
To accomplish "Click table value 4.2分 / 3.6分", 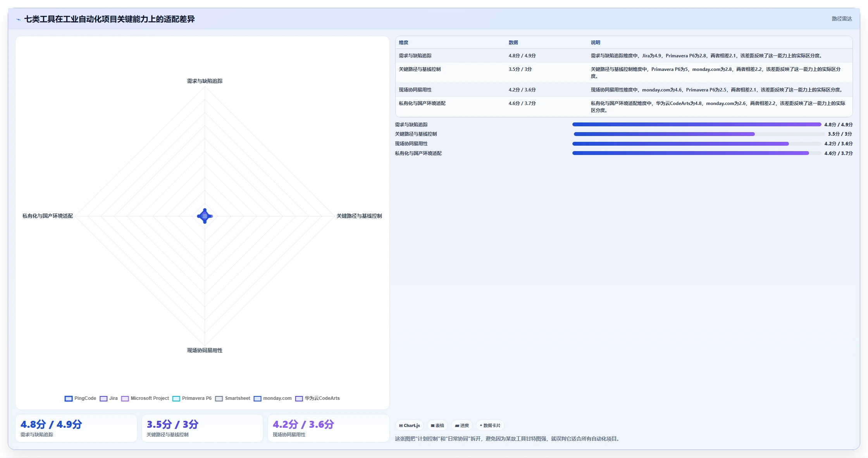I will tap(522, 90).
